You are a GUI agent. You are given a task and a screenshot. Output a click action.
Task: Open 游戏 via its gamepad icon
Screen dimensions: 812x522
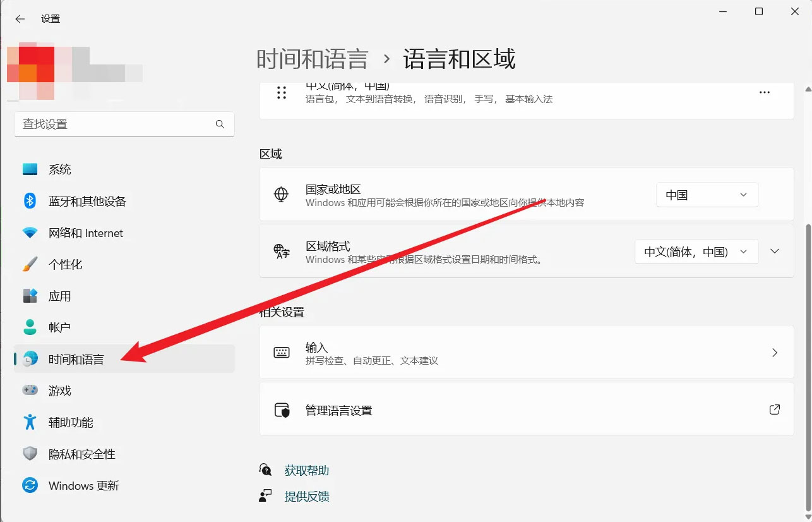pyautogui.click(x=30, y=391)
